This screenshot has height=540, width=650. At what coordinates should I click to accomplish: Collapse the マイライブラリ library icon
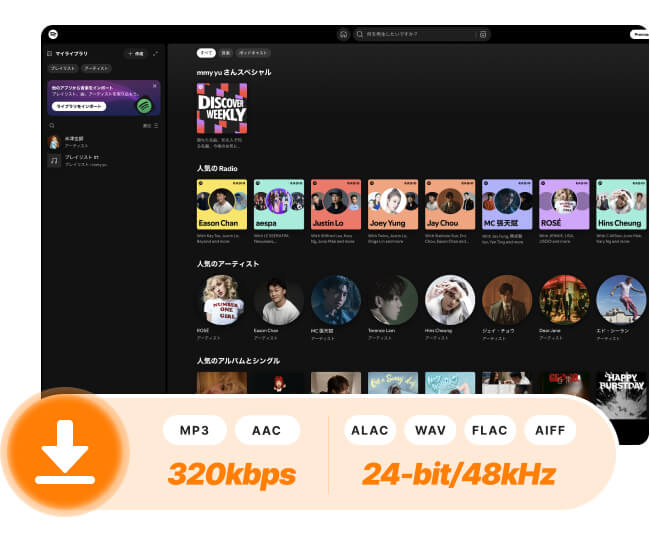click(50, 53)
